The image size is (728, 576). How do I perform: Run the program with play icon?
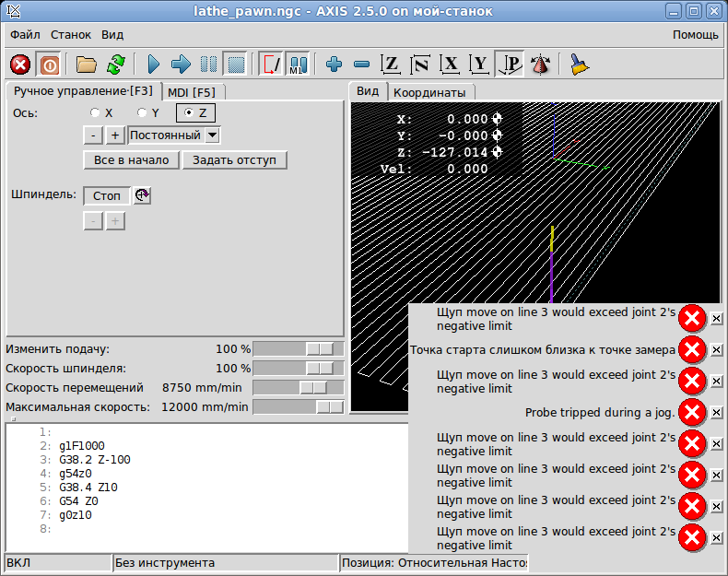point(154,65)
